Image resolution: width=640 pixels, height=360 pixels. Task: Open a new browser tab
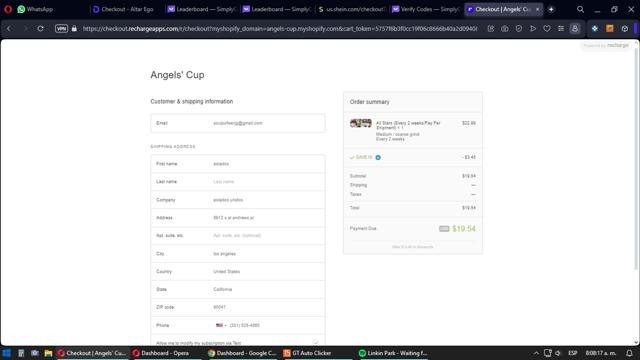(551, 9)
